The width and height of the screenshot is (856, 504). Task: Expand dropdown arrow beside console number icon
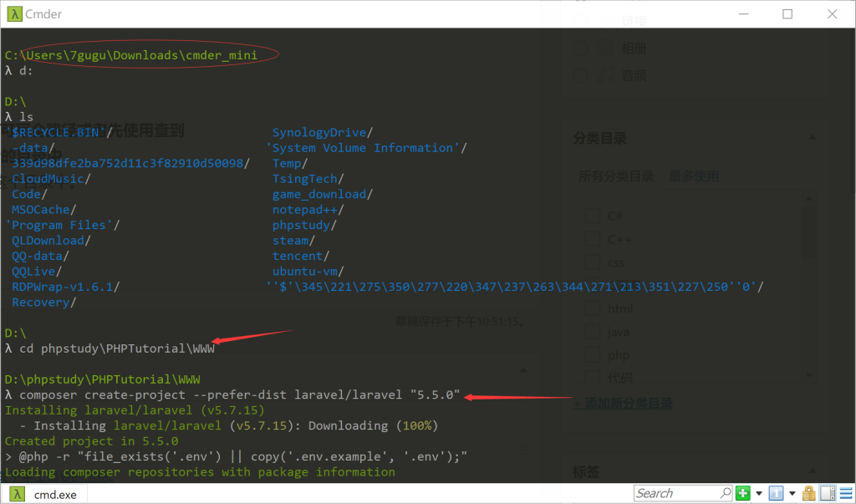[x=791, y=493]
